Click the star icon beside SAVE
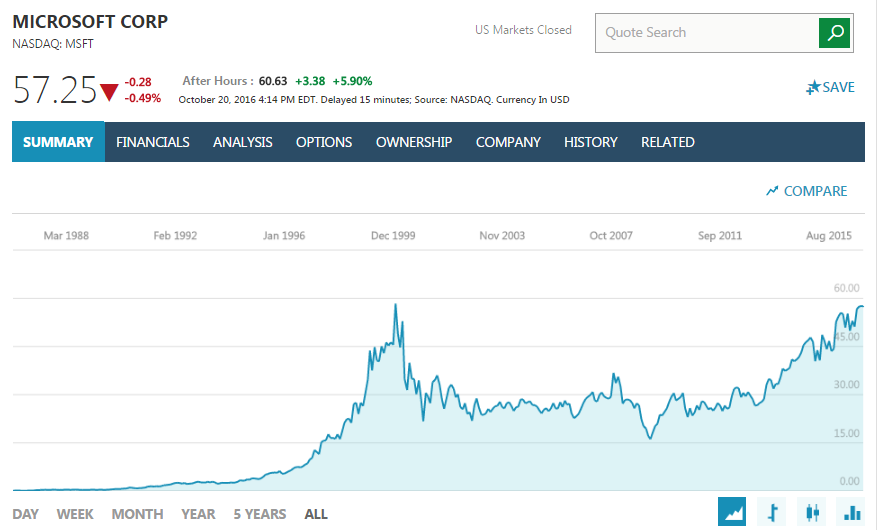This screenshot has height=530, width=881. (813, 88)
